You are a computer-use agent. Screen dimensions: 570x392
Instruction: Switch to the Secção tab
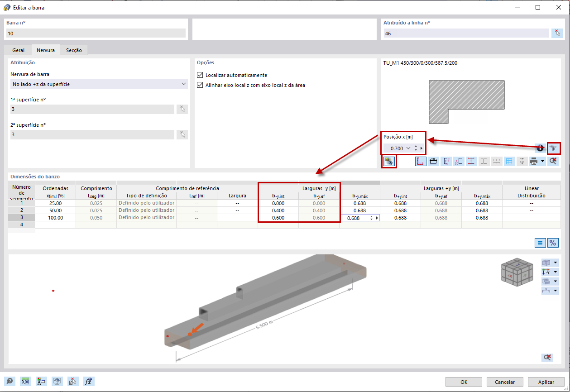74,50
